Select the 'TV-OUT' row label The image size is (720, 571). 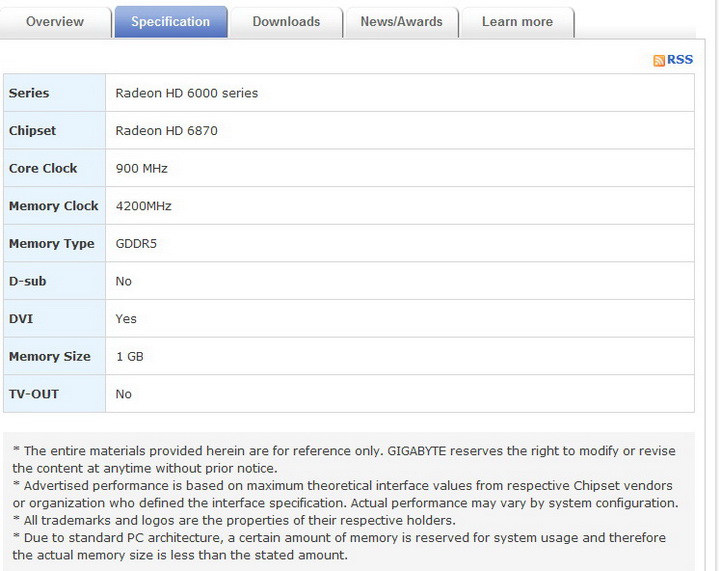[34, 394]
